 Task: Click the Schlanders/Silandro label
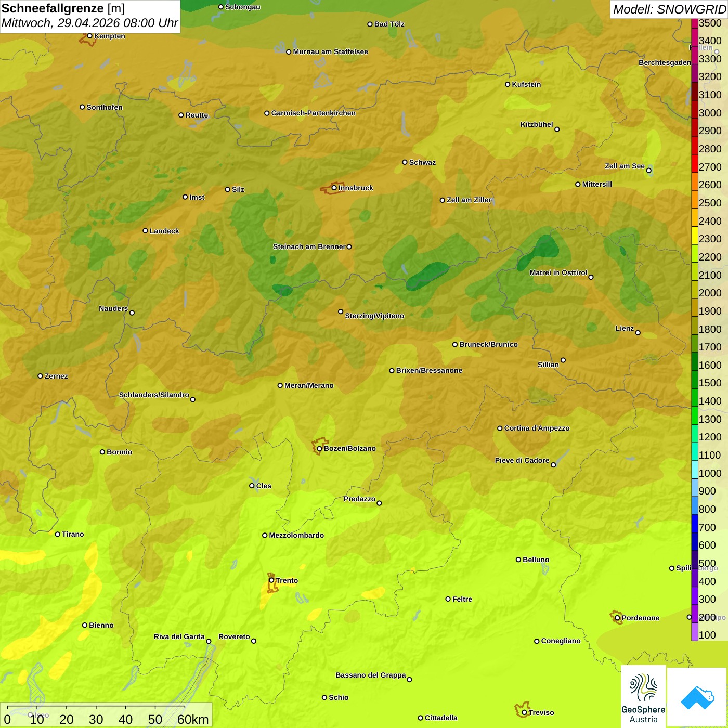coord(154,395)
